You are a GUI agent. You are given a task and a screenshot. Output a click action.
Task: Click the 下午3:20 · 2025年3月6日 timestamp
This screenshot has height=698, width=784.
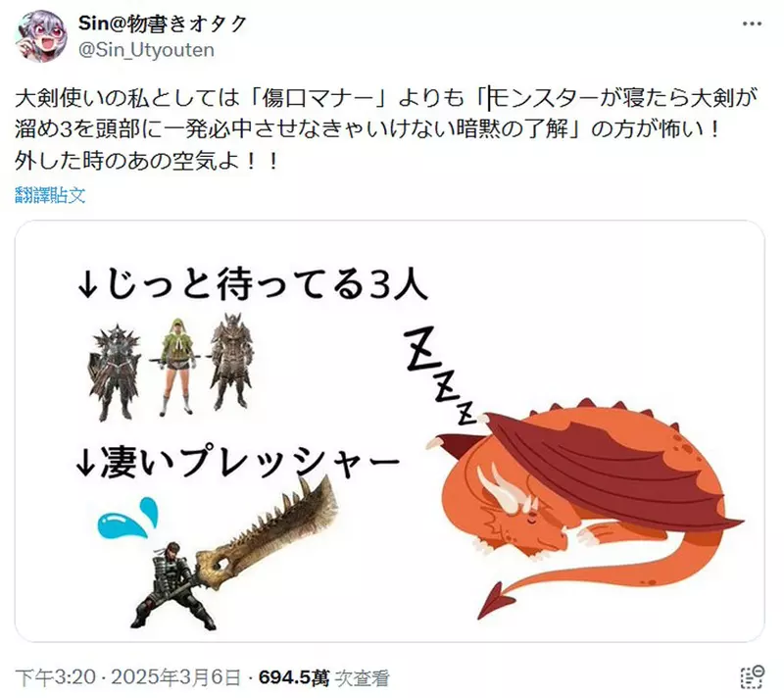point(128,677)
